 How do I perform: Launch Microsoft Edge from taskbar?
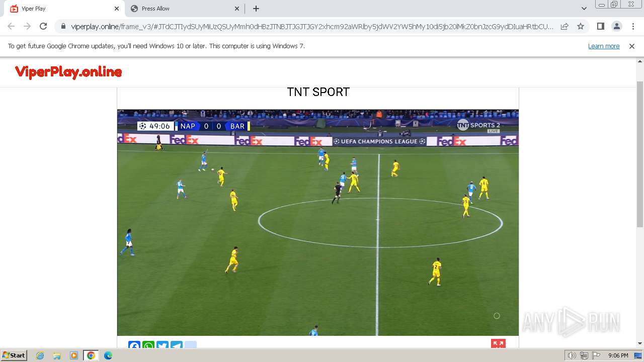tap(108, 355)
